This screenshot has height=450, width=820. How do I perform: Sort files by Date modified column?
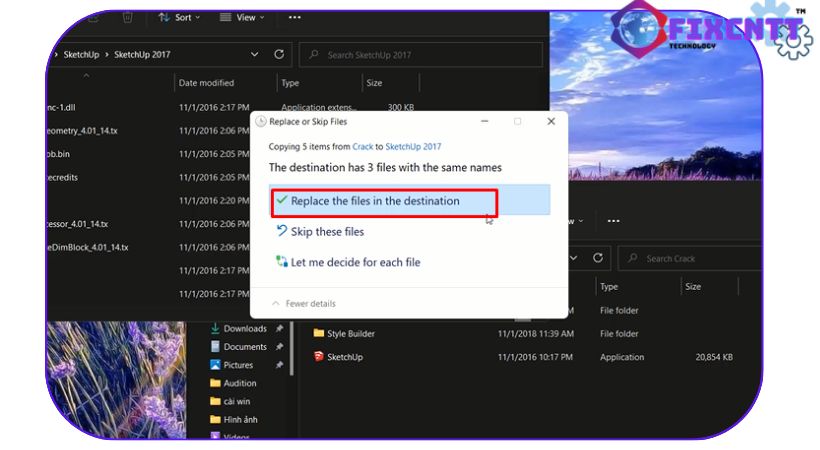[206, 83]
